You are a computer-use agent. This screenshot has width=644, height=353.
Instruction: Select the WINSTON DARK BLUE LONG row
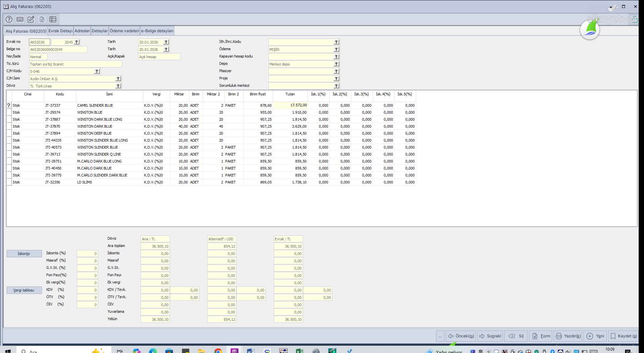[x=99, y=119]
